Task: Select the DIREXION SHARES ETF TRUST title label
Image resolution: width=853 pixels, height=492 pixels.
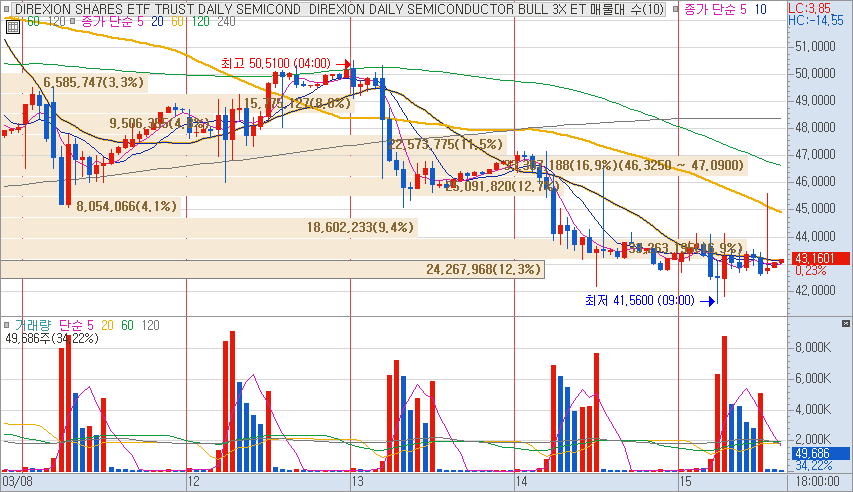Action: coord(158,9)
